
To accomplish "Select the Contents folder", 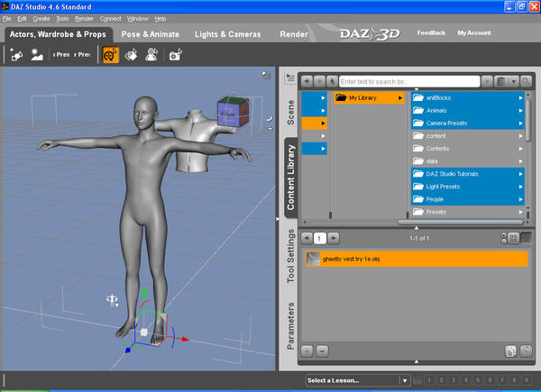I will click(x=468, y=149).
